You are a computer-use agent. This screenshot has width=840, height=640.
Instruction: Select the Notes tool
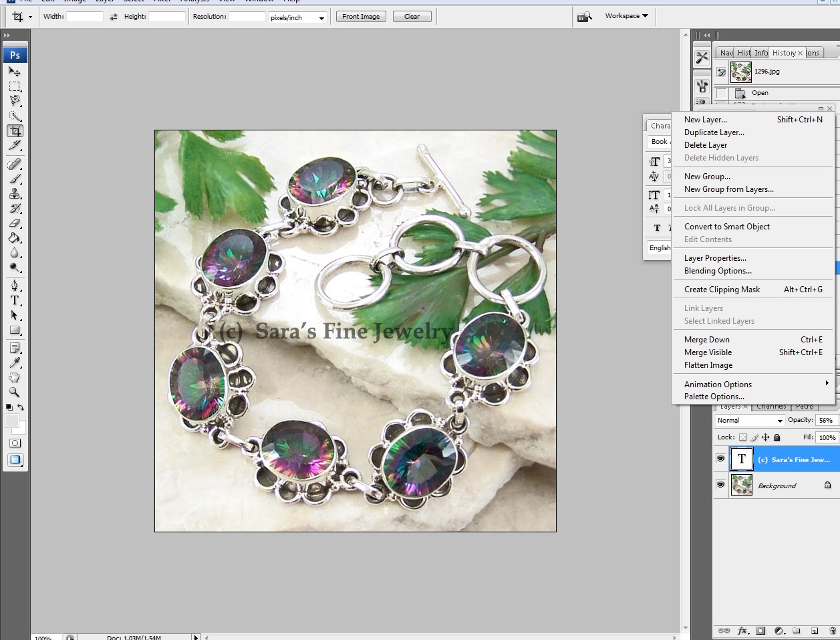[x=15, y=348]
